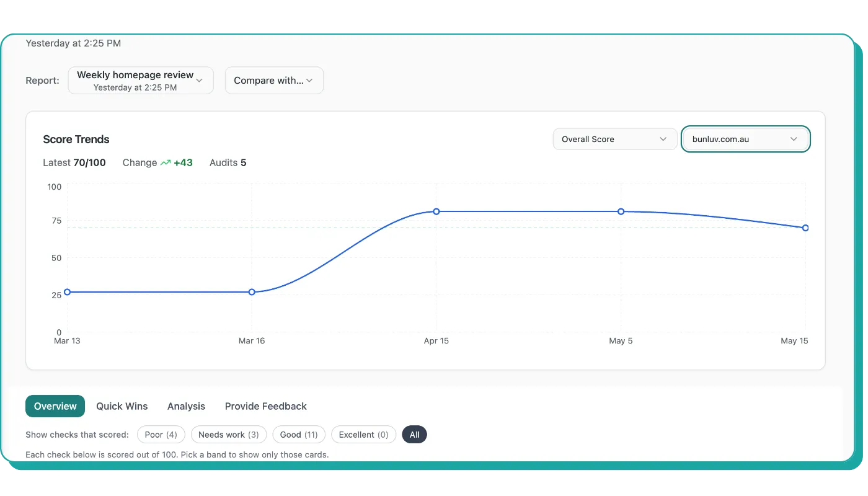
Task: Select the All checks filter
Action: pos(414,435)
